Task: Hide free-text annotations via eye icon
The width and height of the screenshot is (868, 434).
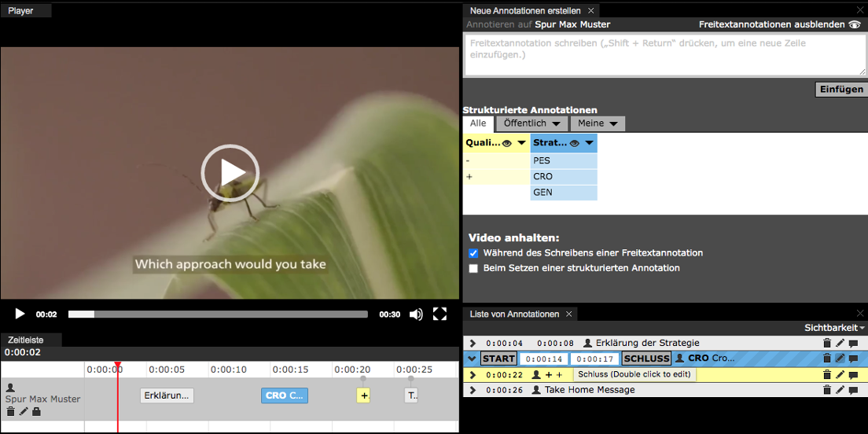Action: pyautogui.click(x=855, y=25)
